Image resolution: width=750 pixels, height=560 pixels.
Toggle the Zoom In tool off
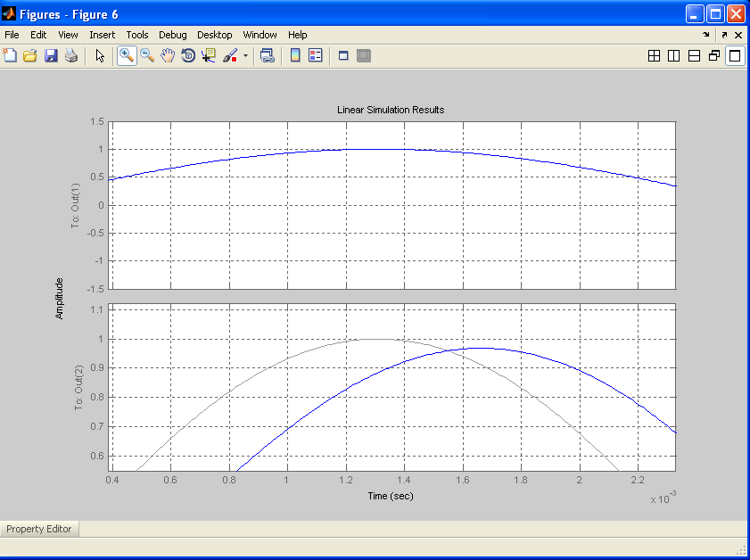[x=127, y=55]
